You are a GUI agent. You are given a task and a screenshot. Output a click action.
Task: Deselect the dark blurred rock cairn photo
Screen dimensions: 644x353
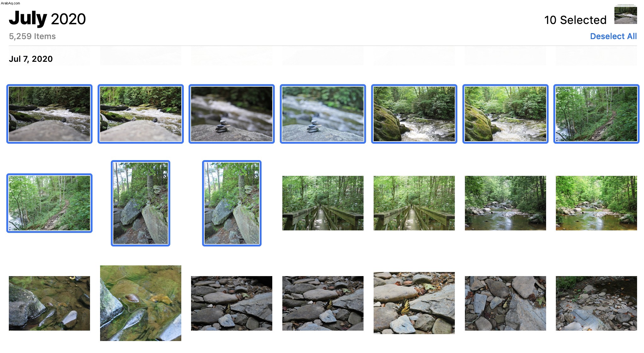(x=232, y=114)
